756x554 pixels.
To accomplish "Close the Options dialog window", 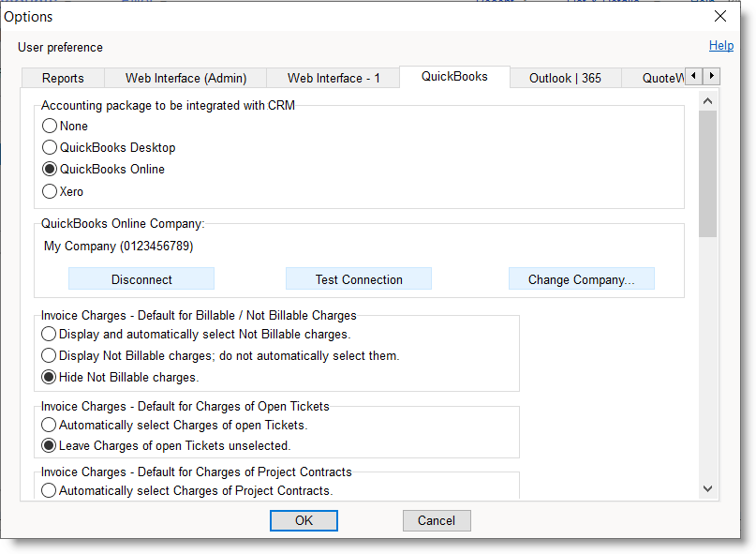I will click(x=720, y=16).
